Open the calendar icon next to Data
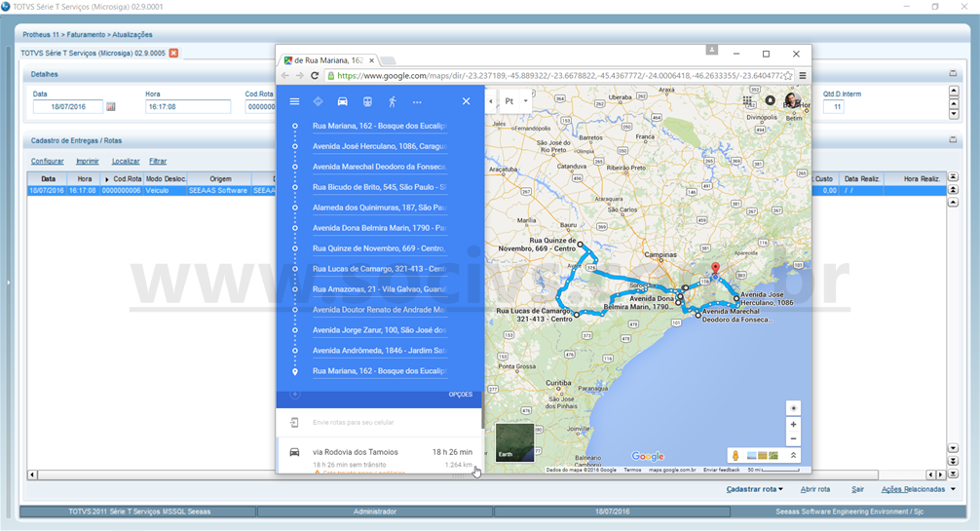This screenshot has height=531, width=980. [x=111, y=107]
